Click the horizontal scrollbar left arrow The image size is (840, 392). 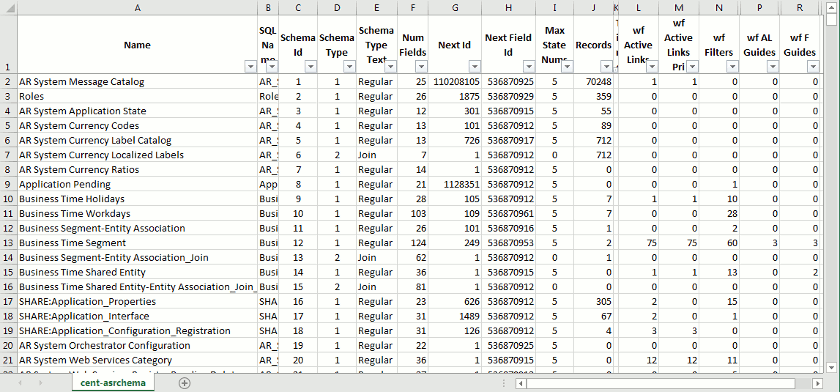pyautogui.click(x=521, y=383)
